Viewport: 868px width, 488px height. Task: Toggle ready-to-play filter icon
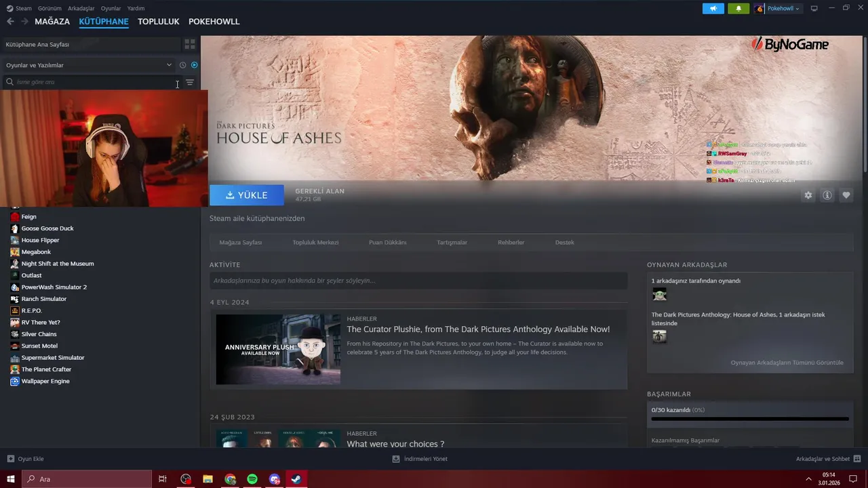pos(195,65)
